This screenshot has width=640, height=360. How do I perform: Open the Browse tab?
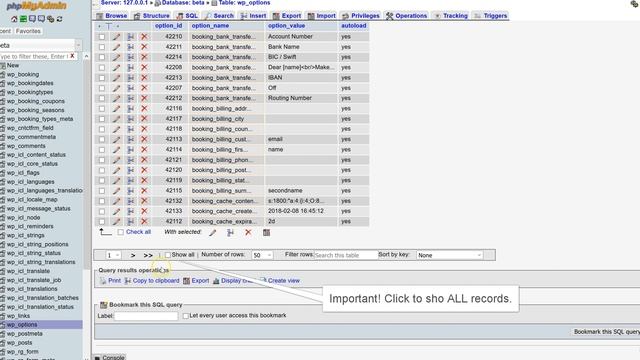[x=112, y=16]
